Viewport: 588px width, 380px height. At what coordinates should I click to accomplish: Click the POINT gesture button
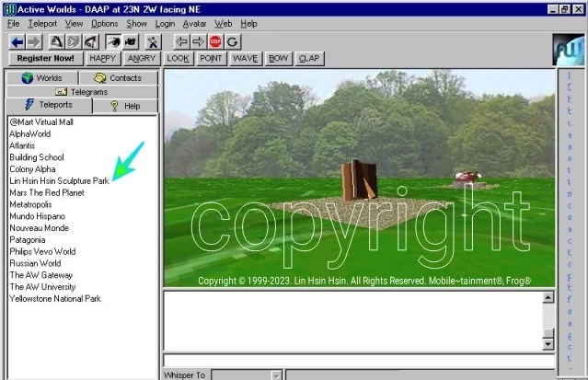point(211,59)
